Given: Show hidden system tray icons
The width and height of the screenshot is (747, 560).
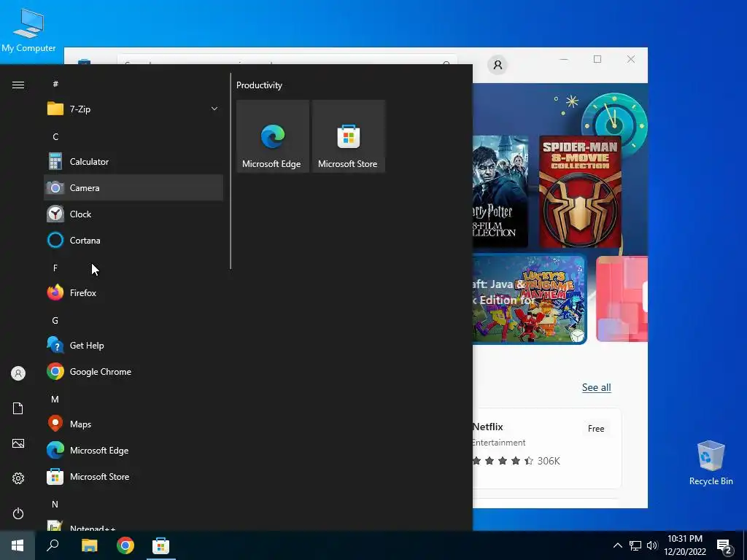Looking at the screenshot, I should point(617,545).
